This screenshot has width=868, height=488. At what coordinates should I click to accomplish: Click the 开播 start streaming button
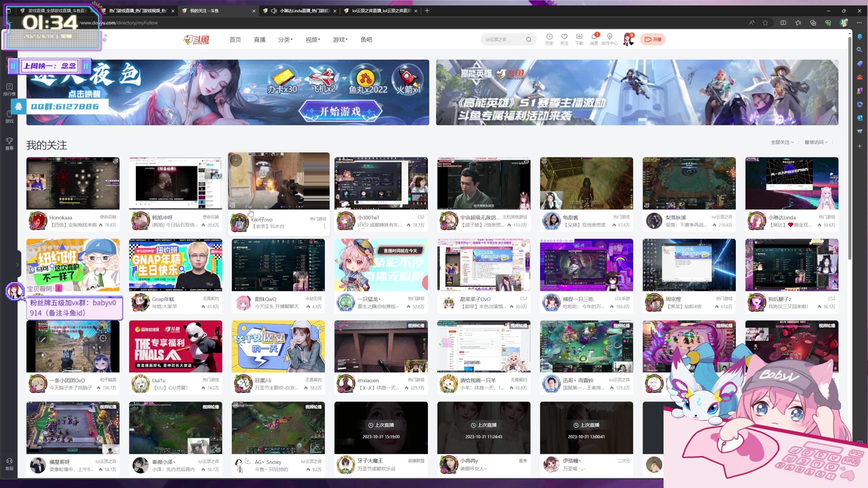coord(653,40)
